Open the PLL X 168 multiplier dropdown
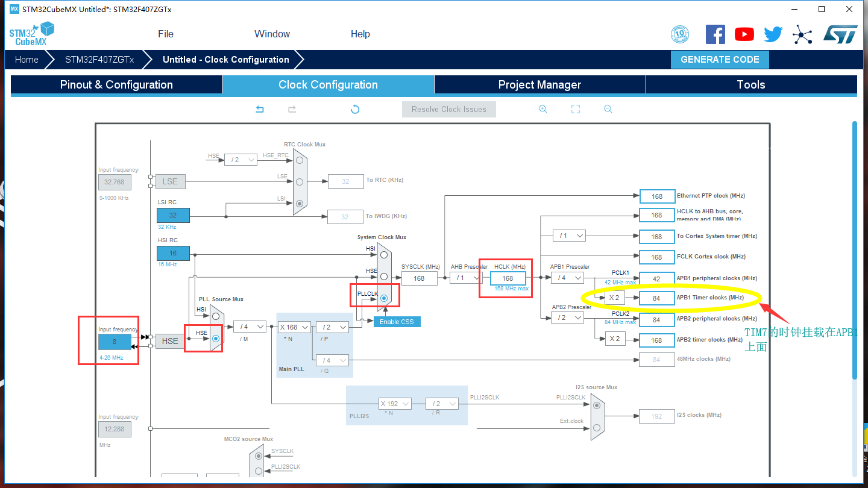Viewport: 868px width, 488px height. point(294,327)
